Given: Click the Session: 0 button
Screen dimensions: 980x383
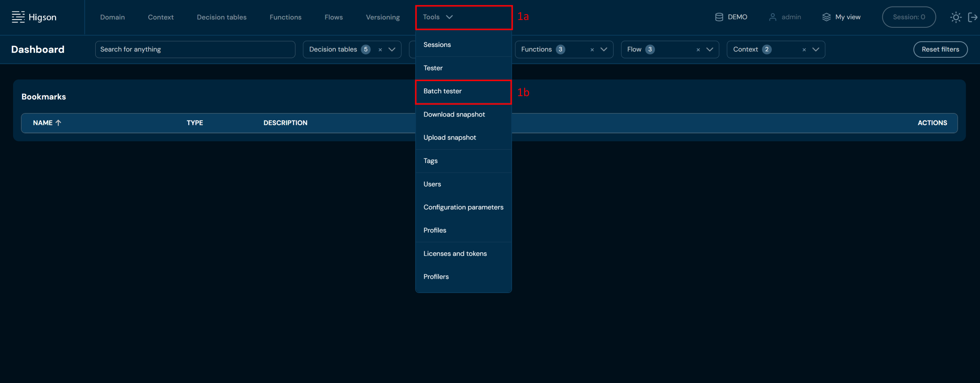Looking at the screenshot, I should tap(909, 17).
